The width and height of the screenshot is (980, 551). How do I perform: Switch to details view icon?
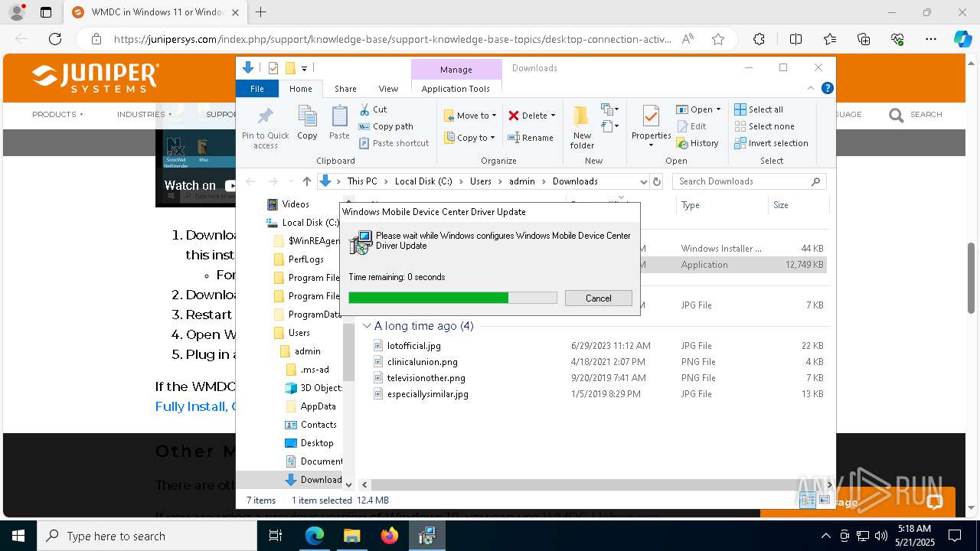[808, 500]
